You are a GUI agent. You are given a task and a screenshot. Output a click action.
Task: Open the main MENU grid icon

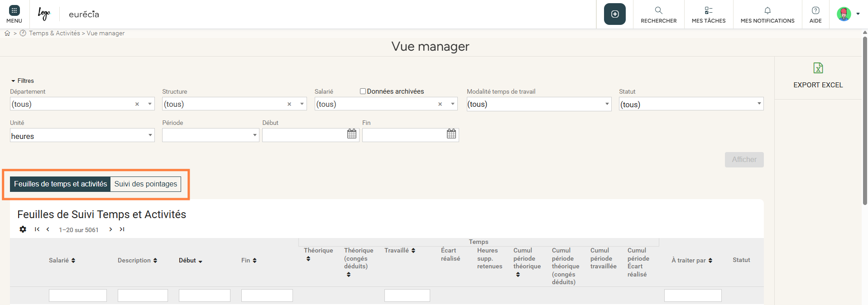coord(14,11)
